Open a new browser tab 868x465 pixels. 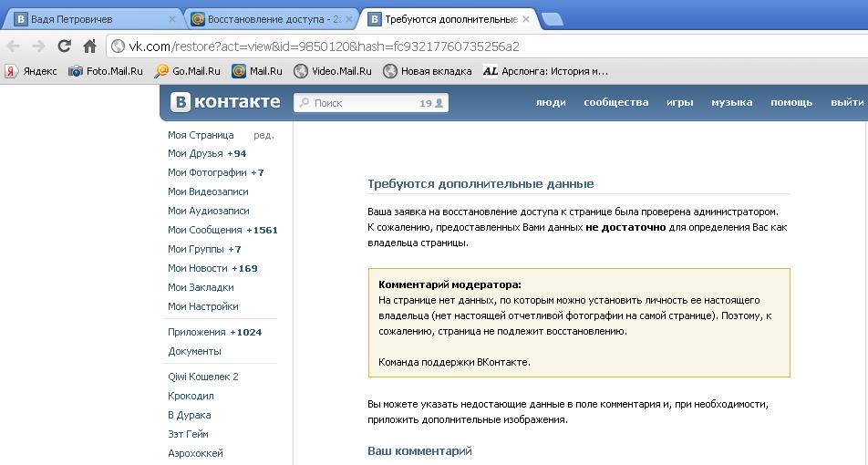coord(552,19)
